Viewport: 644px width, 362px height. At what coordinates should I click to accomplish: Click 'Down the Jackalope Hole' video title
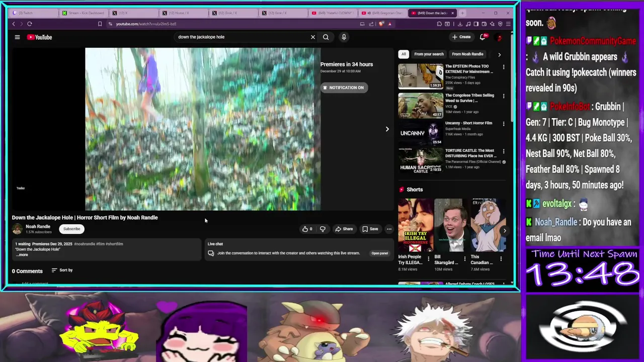(85, 218)
